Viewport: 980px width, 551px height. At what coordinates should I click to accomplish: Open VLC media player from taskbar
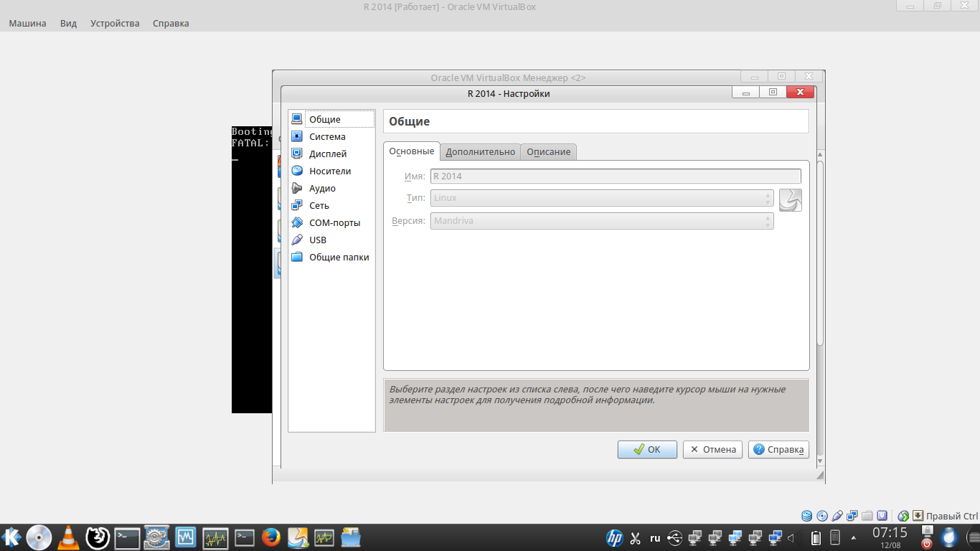coord(68,537)
